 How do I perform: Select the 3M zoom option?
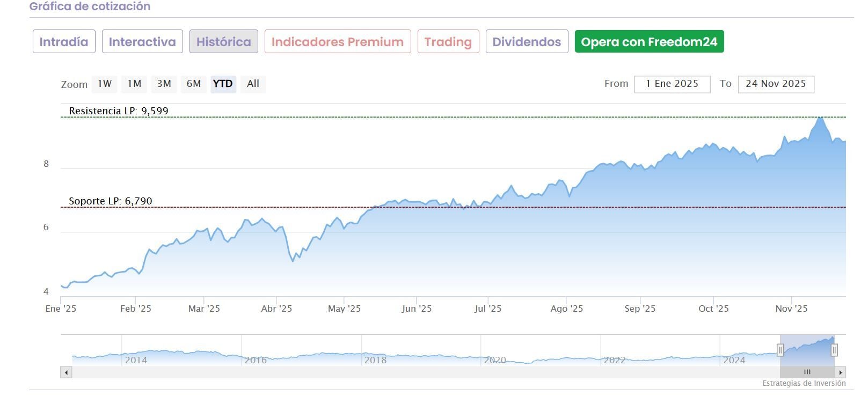click(164, 84)
